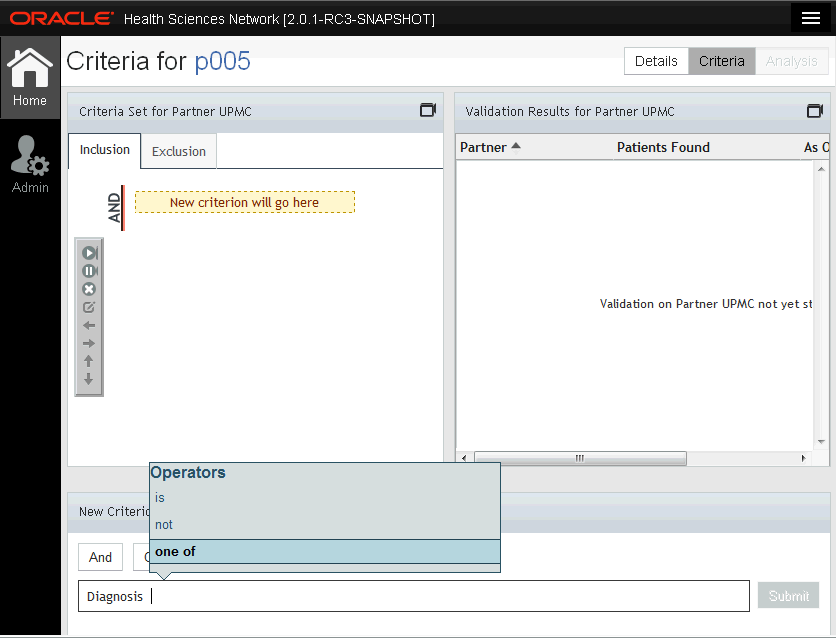Screen dimensions: 836x638
Task: Open the Admin section in the sidebar
Action: click(30, 164)
